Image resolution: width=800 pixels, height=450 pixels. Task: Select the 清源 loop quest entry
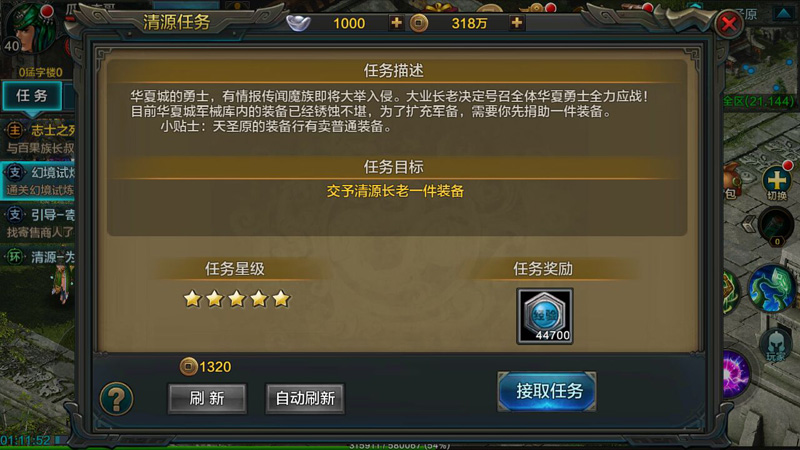(x=38, y=257)
